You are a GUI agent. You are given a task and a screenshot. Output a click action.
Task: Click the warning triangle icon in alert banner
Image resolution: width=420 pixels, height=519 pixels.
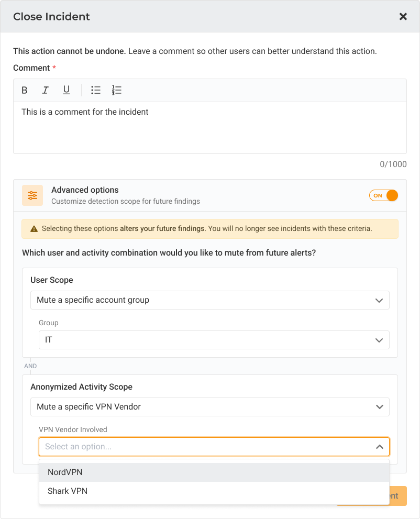click(34, 229)
